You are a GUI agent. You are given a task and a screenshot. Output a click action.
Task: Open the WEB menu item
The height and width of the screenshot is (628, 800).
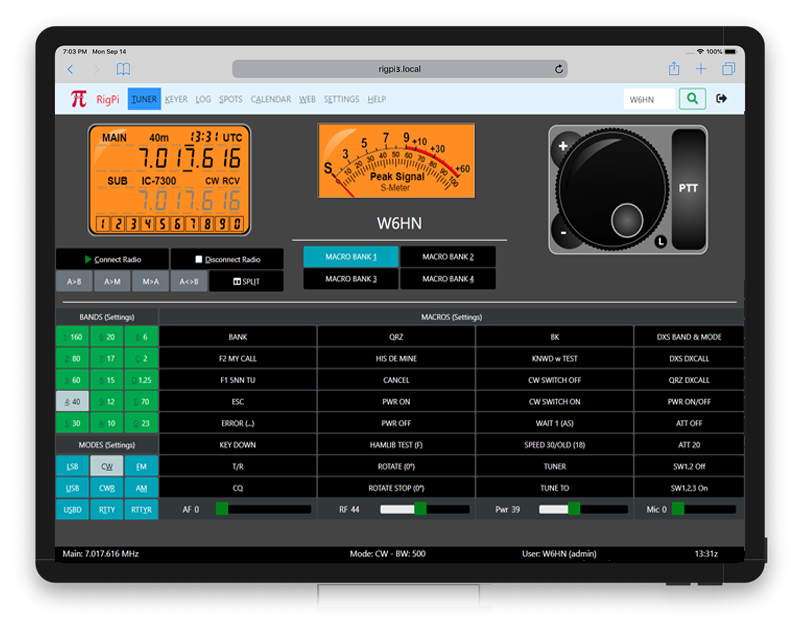coord(307,99)
